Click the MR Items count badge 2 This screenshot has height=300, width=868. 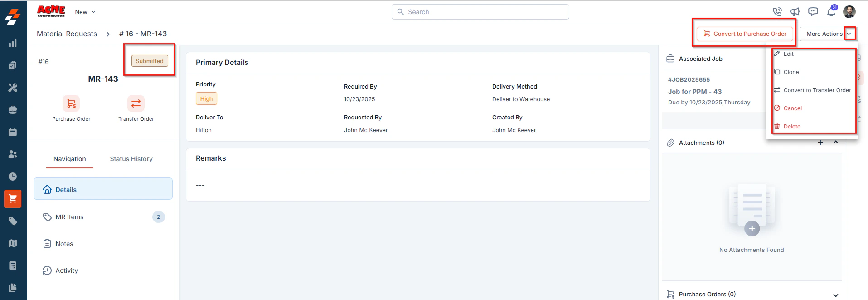coord(158,217)
